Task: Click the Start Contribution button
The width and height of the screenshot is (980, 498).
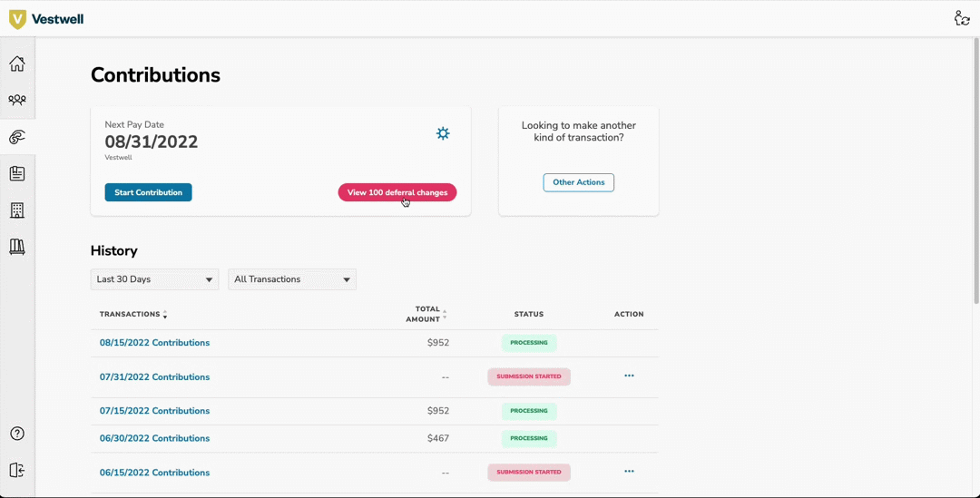Action: pos(148,192)
